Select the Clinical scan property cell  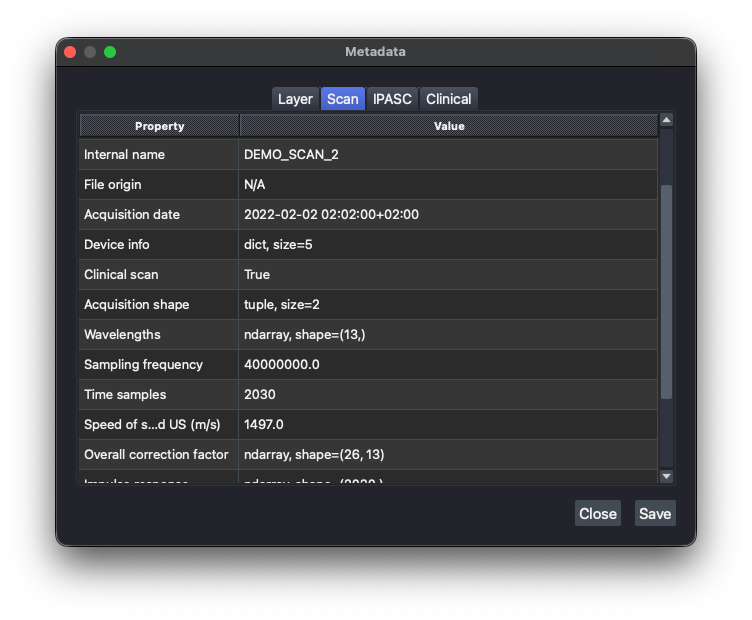pos(159,274)
